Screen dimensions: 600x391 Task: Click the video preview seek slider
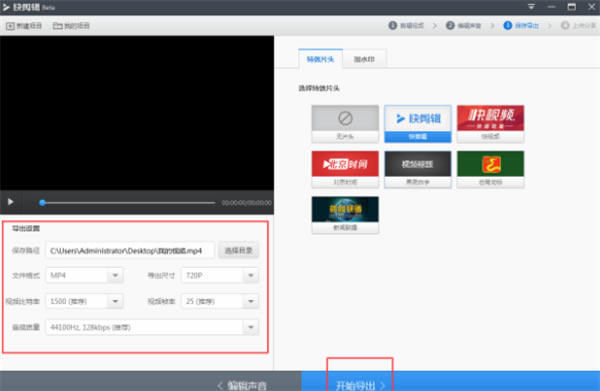pos(127,202)
